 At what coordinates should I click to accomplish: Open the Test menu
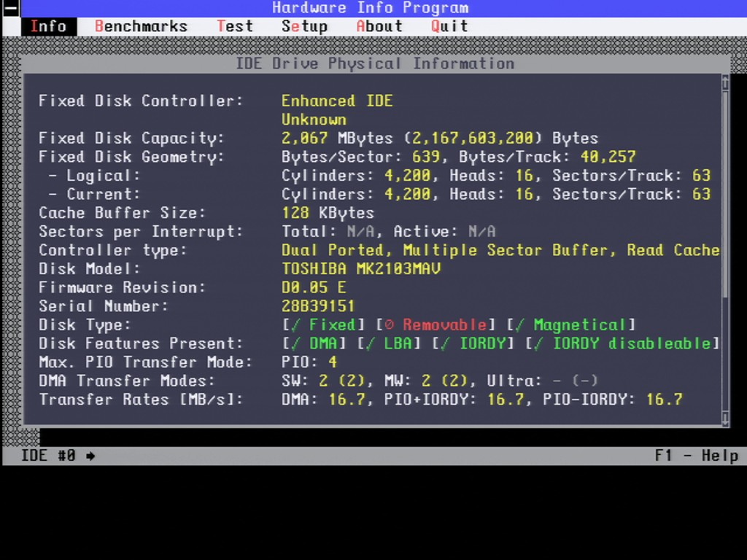tap(234, 26)
